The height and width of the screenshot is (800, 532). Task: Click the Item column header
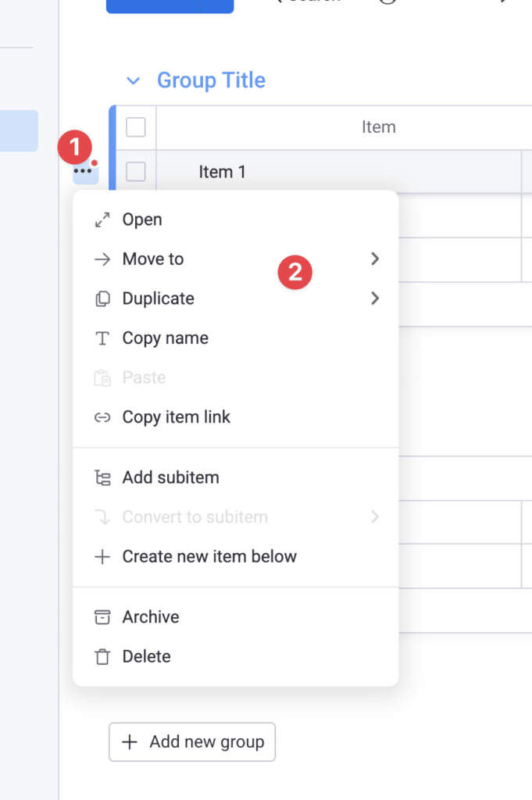point(378,127)
